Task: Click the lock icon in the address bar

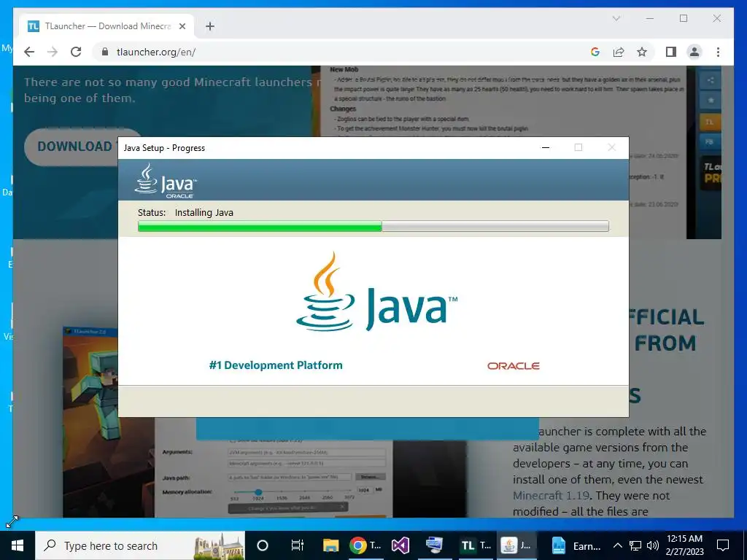Action: (105, 52)
